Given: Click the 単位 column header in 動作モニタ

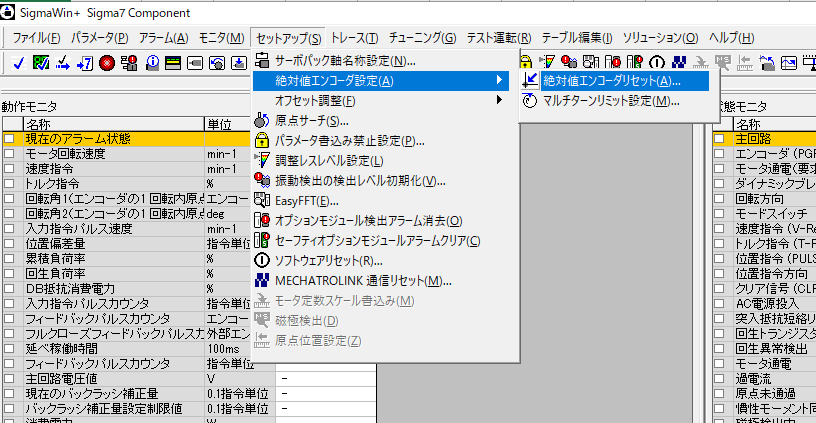Looking at the screenshot, I should [x=228, y=124].
